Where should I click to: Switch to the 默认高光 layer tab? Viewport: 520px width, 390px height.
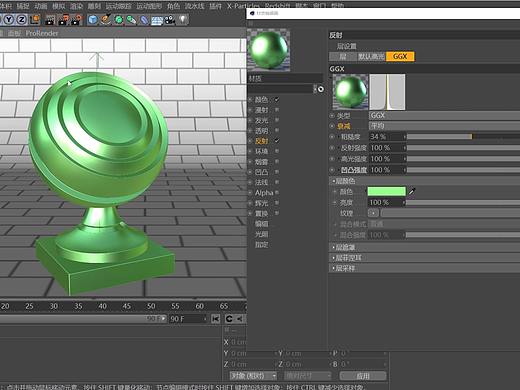coord(371,56)
